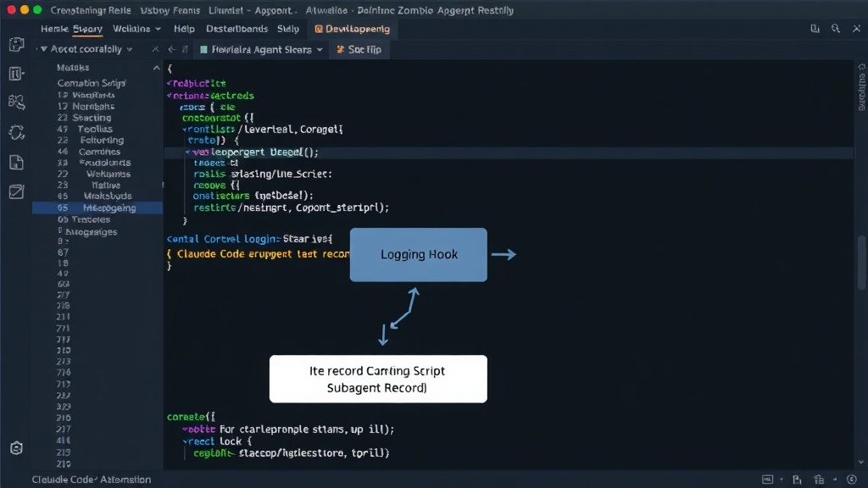Click the split editor icon at top right
This screenshot has width=868, height=488.
pyautogui.click(x=815, y=28)
